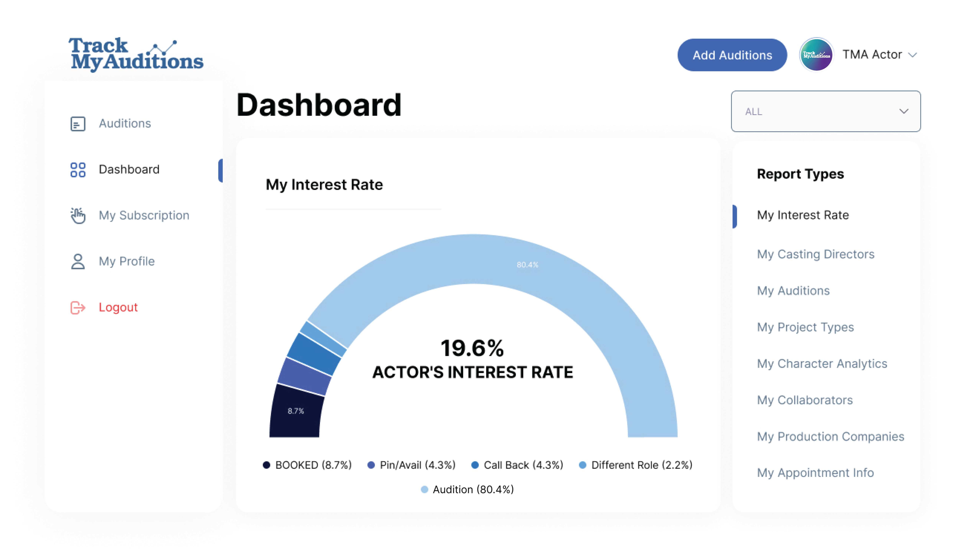Click the My Subscription hand icon
The image size is (959, 560).
click(x=78, y=216)
